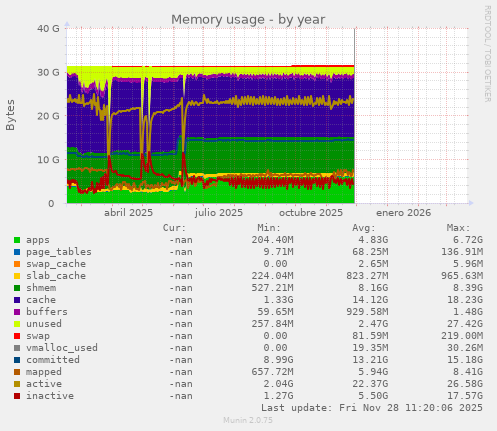Click the committed navy legend swatch
The width and height of the screenshot is (497, 431).
[x=17, y=360]
